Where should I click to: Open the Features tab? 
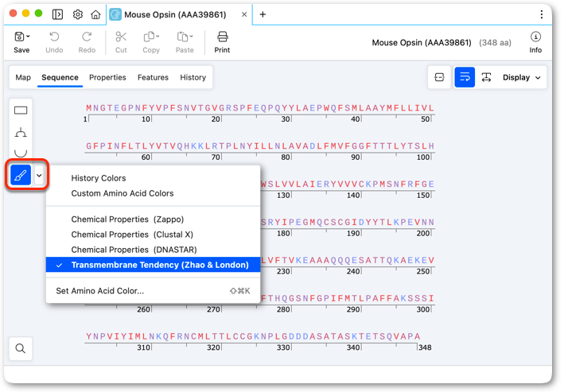click(x=153, y=77)
